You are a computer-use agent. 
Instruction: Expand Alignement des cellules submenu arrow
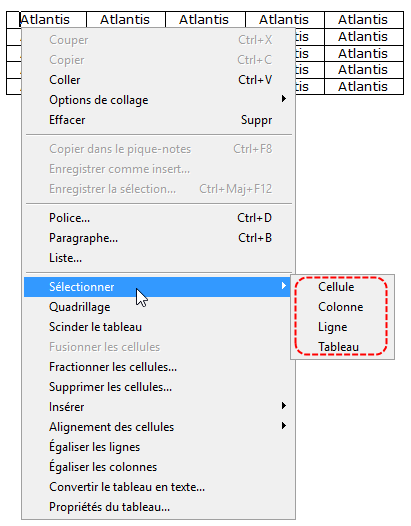[x=284, y=426]
